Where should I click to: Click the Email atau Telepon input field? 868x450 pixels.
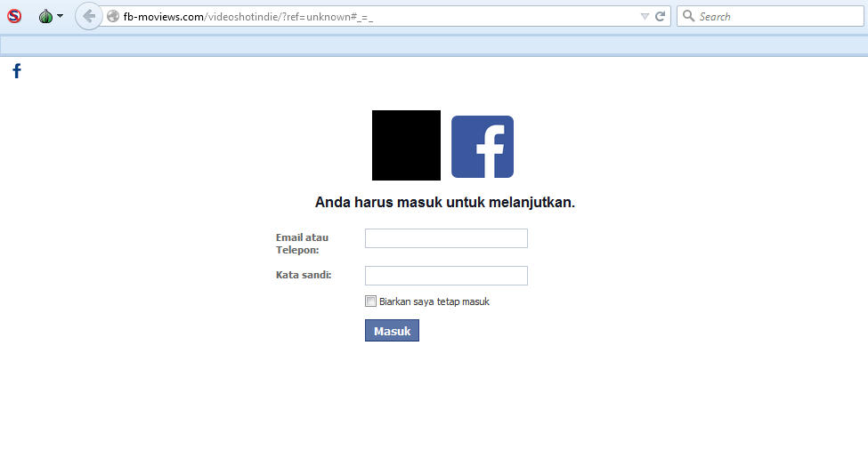point(446,238)
